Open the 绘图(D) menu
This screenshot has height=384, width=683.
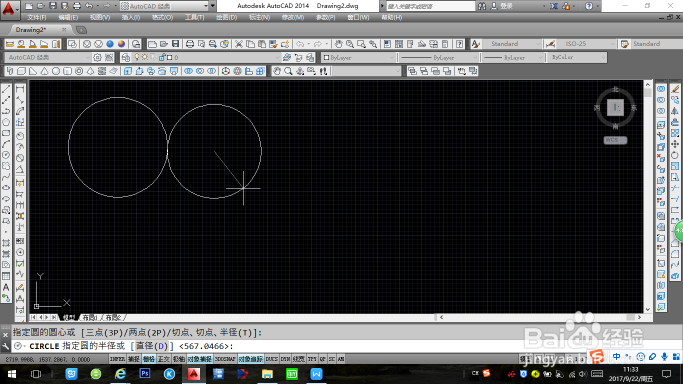[227, 17]
